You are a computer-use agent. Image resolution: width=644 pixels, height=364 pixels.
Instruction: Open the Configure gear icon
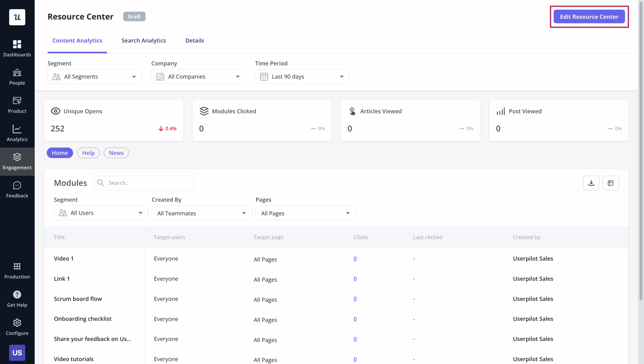pyautogui.click(x=17, y=323)
